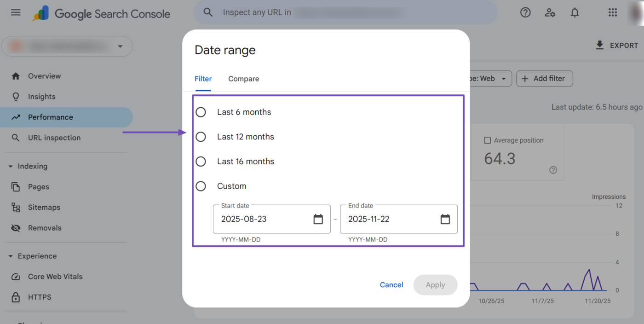Select the Filter tab

(x=203, y=79)
